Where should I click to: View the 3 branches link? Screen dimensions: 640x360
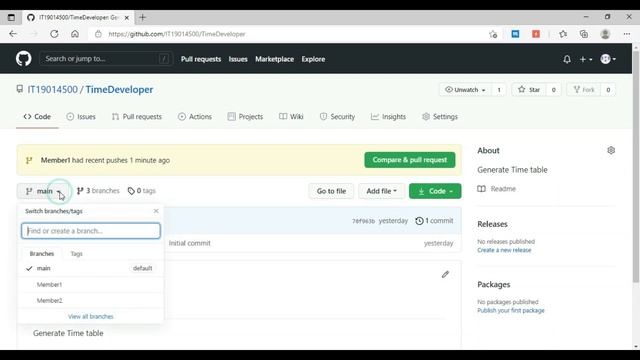(98, 191)
